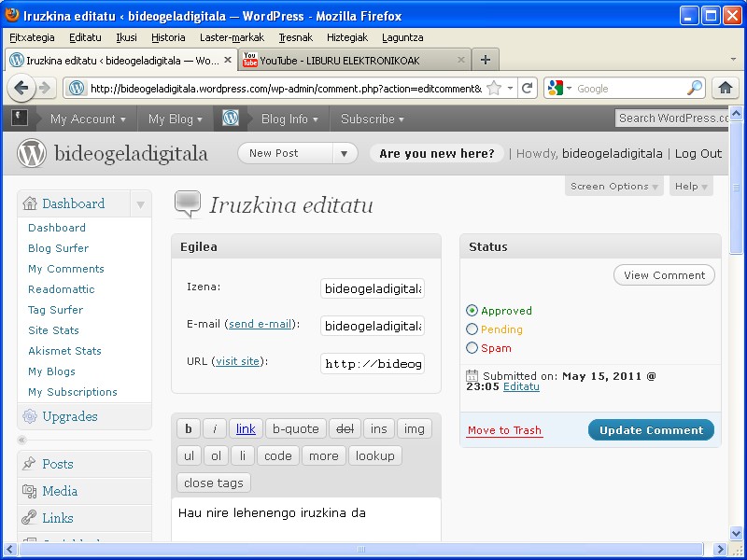
Task: Select the Approved status radio button
Action: point(472,311)
